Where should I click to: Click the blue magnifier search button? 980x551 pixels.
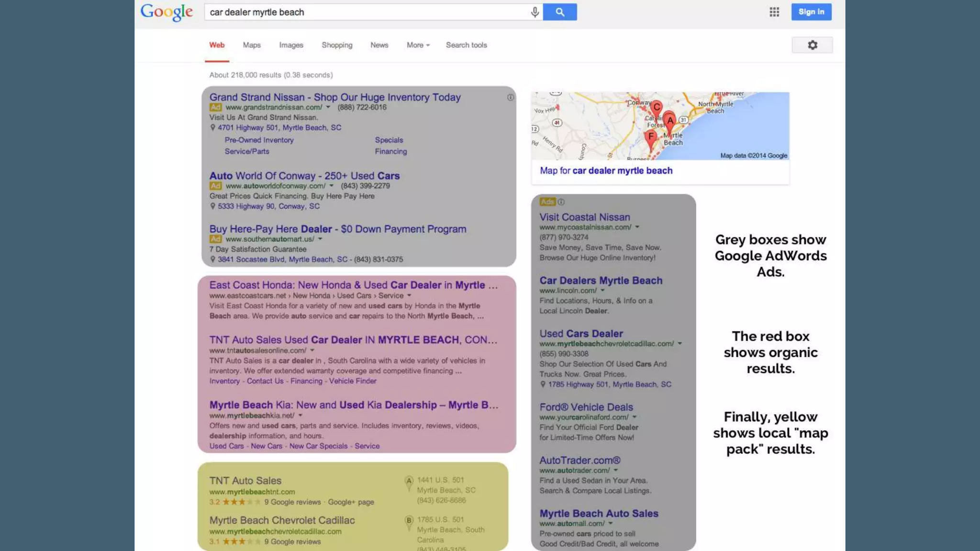click(559, 12)
